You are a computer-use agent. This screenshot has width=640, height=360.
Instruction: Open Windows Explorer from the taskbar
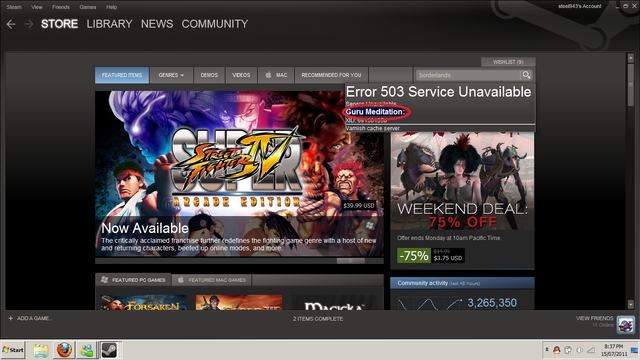coord(41,350)
